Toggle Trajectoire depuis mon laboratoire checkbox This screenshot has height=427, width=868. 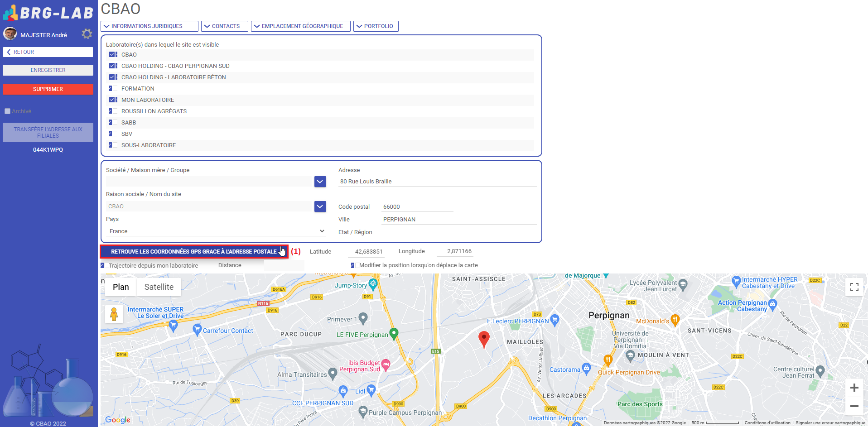click(x=104, y=266)
